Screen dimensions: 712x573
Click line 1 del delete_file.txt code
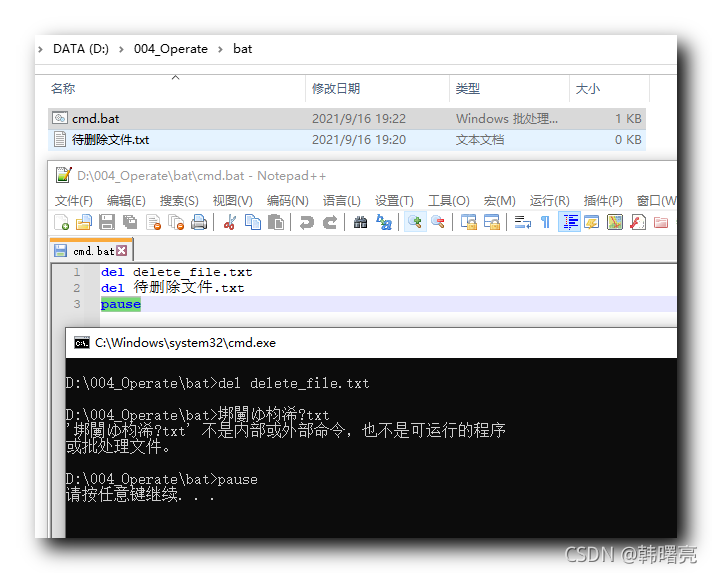(177, 272)
